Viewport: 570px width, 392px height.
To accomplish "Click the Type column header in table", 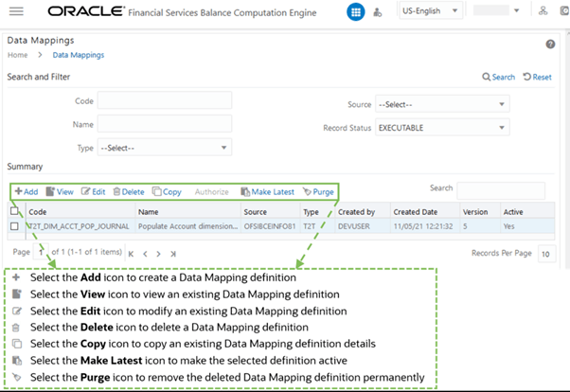I will pos(318,212).
